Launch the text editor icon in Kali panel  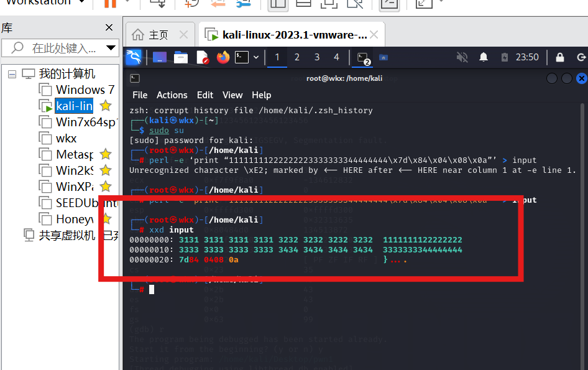(x=203, y=57)
